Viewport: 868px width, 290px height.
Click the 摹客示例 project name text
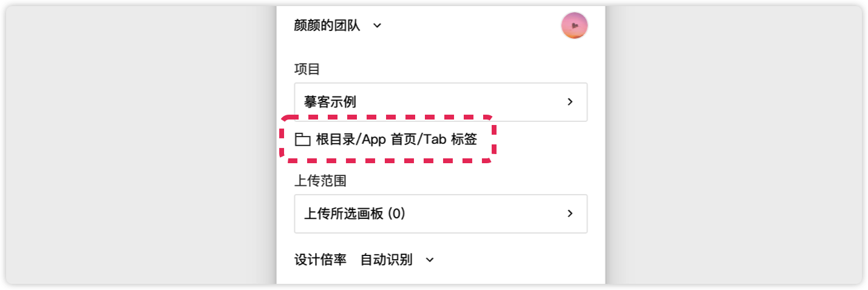(x=330, y=102)
